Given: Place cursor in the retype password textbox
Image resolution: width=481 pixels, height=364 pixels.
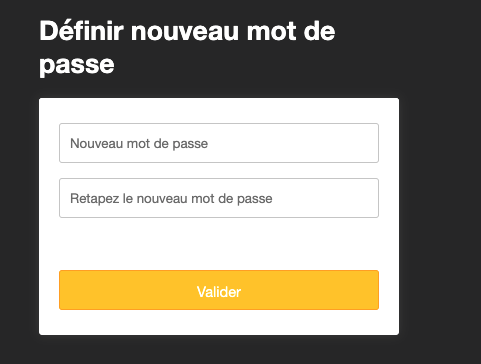Looking at the screenshot, I should [x=219, y=198].
